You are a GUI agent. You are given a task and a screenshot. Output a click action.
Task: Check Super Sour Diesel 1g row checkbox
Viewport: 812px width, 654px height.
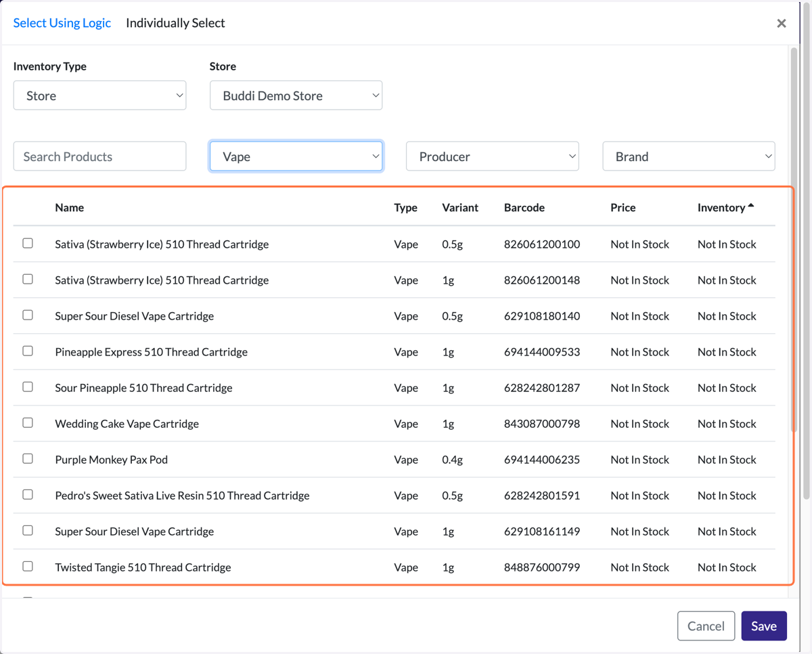coord(28,530)
